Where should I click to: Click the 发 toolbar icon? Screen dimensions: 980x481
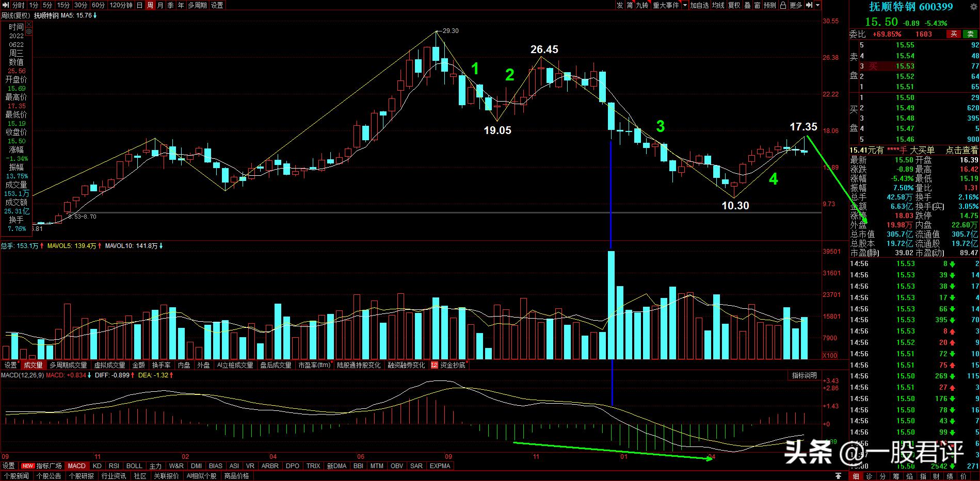[x=620, y=5]
